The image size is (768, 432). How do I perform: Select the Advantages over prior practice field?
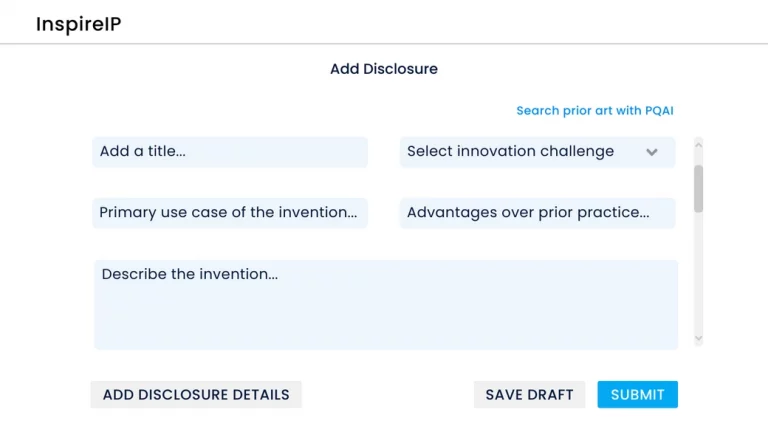pyautogui.click(x=537, y=213)
